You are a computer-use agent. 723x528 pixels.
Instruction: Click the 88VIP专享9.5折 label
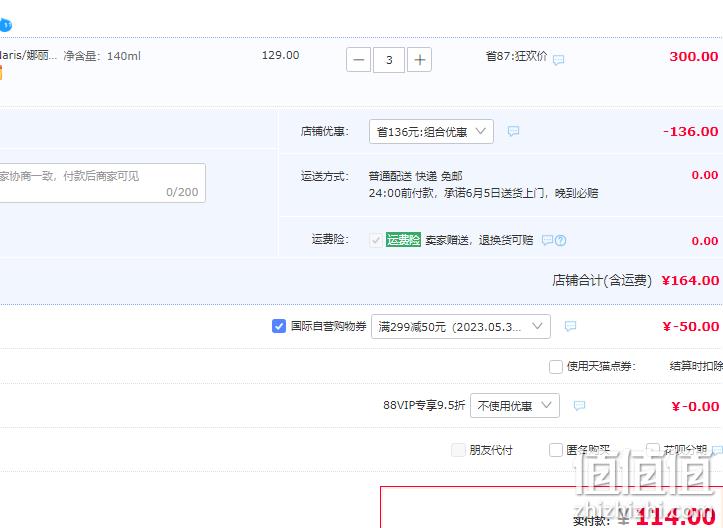pos(424,405)
